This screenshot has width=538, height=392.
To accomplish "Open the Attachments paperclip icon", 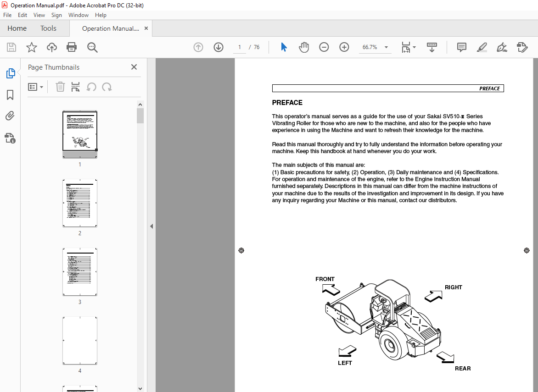I will [10, 116].
